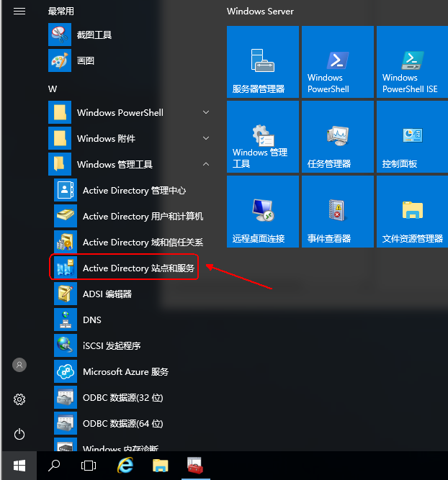Image resolution: width=448 pixels, height=480 pixels.
Task: Open the 控制面板 tile
Action: click(x=413, y=137)
